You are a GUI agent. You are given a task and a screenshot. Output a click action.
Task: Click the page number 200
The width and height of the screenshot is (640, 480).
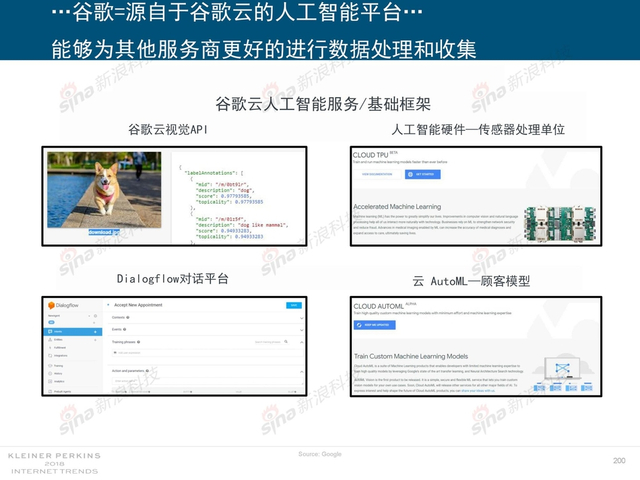coord(619,460)
